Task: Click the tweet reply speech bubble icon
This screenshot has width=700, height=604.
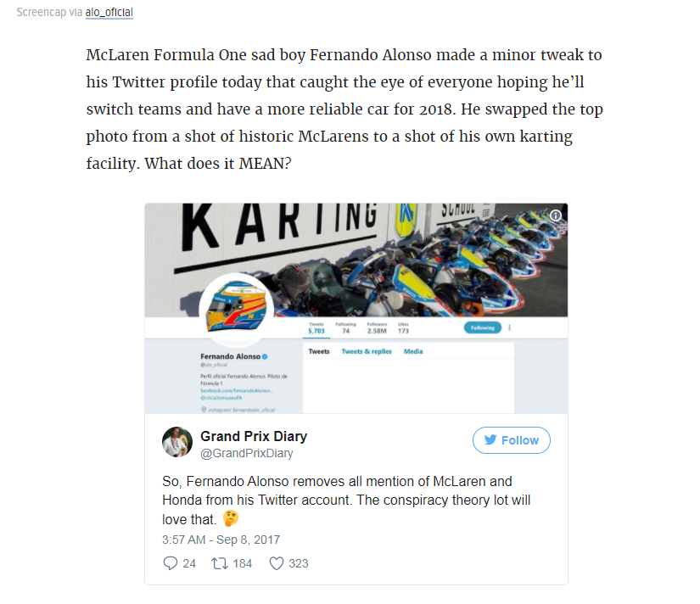Action: click(170, 563)
